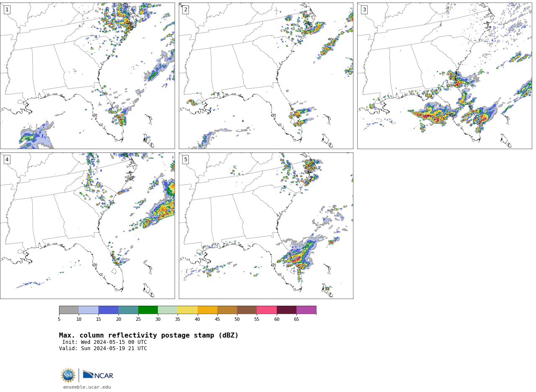
Task: Click the pale green 30-35 dBZ swatch
Action: [x=168, y=310]
